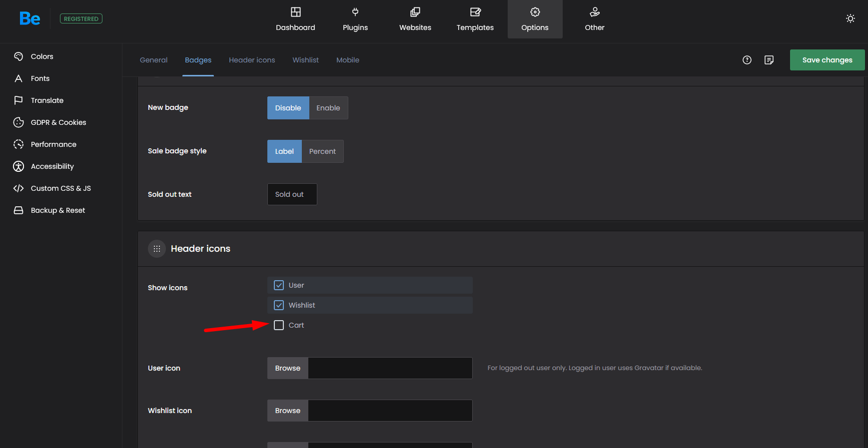
Task: Click the Accessibility person icon
Action: click(x=18, y=166)
